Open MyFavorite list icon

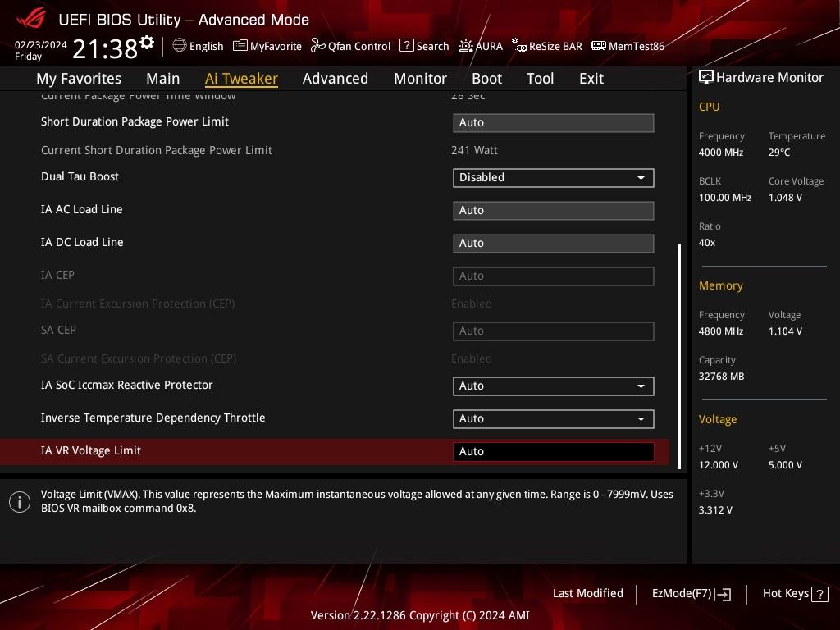click(x=240, y=46)
